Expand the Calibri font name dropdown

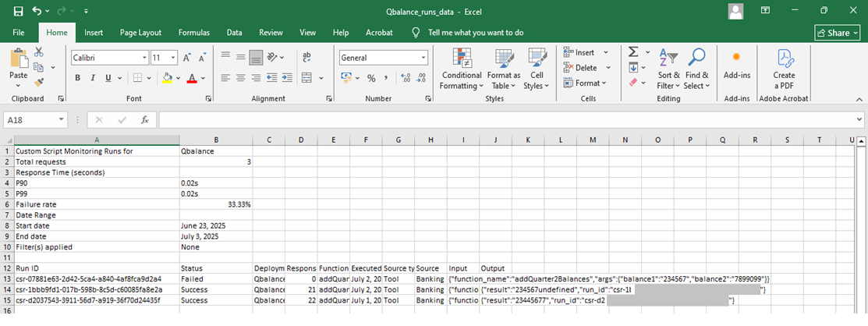[x=144, y=58]
